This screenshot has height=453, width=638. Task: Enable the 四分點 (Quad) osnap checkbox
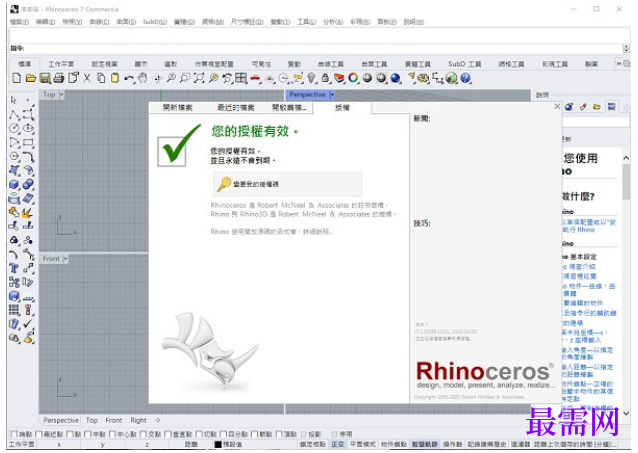[x=223, y=434]
